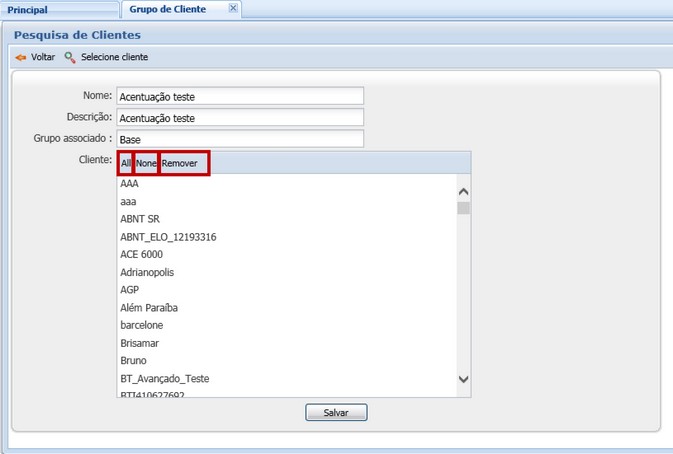Click the Grupo associado field
The width and height of the screenshot is (673, 454).
(x=239, y=140)
